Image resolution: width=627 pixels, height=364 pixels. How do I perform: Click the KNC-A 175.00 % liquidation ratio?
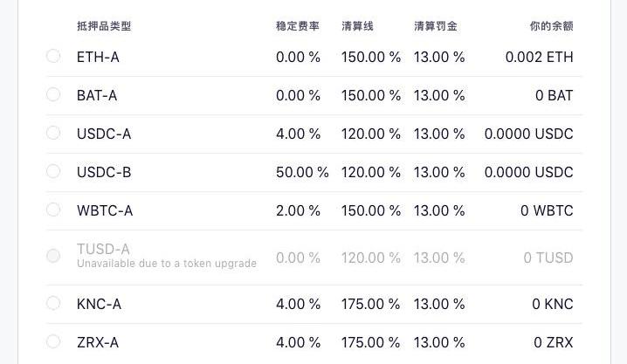(x=370, y=304)
